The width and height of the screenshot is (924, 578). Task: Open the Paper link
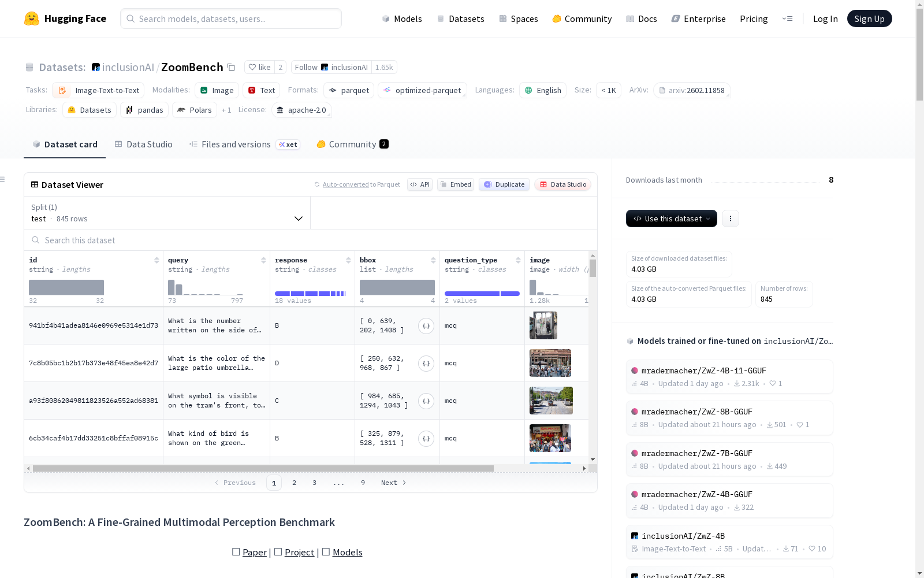coord(255,553)
